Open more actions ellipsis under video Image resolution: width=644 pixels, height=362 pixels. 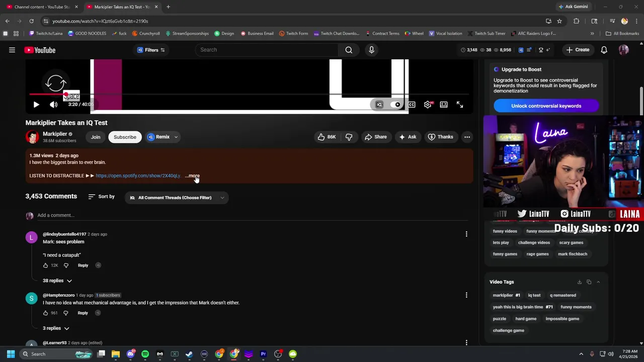[x=467, y=137]
